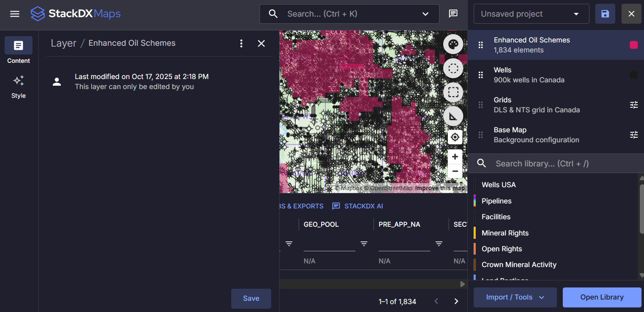The image size is (644, 312).
Task: Open the STACKDX AI tab
Action: 357,206
